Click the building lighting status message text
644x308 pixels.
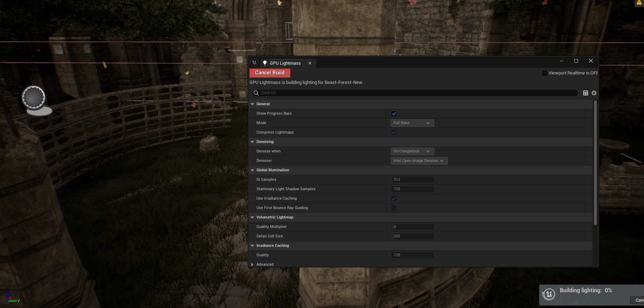(x=306, y=83)
